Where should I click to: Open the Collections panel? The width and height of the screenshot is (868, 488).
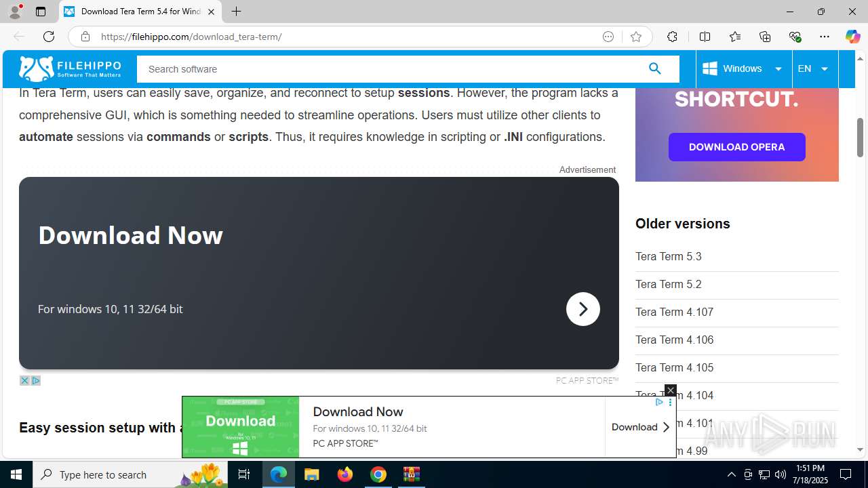pos(765,37)
